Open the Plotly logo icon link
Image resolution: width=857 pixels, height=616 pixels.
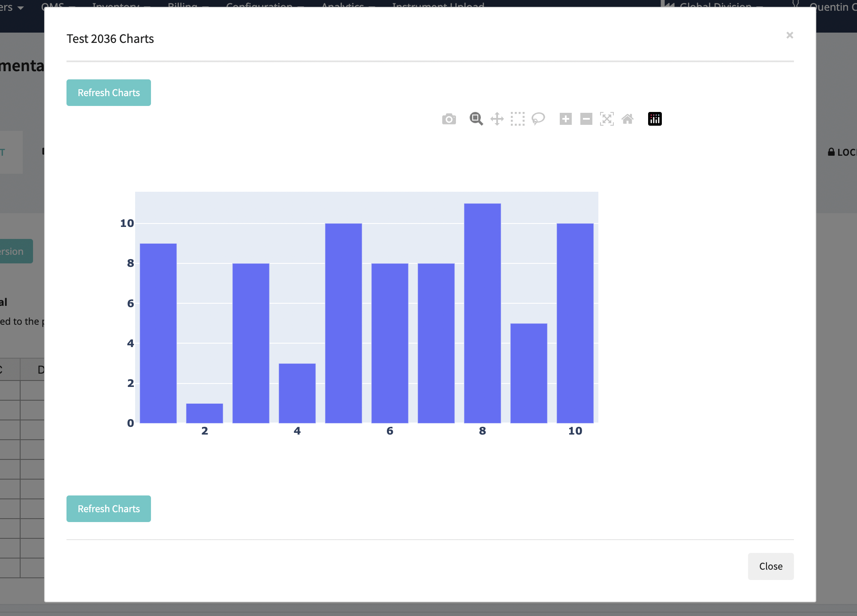[x=655, y=119]
